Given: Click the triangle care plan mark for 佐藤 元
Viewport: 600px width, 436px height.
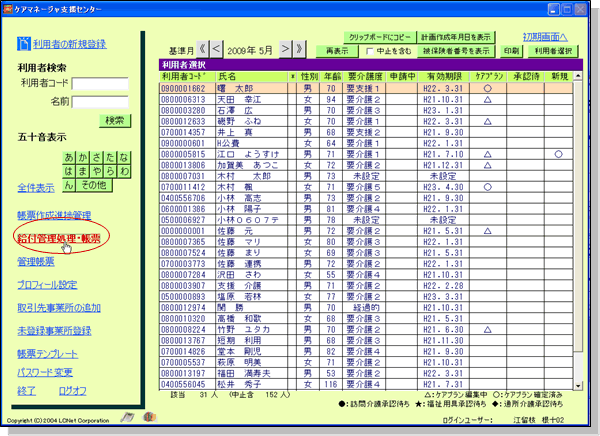Looking at the screenshot, I should click(488, 231).
